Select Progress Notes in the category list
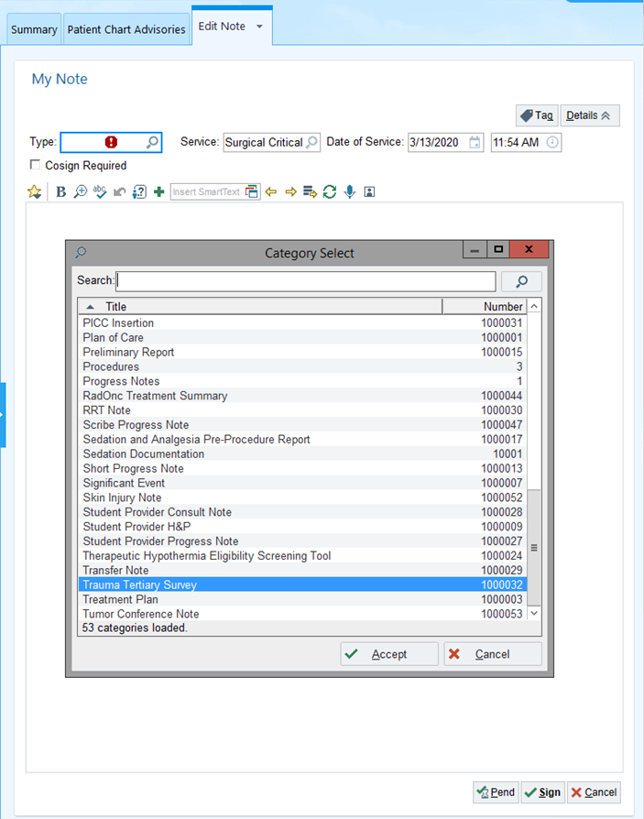Screen dimensions: 644x819 [121, 381]
